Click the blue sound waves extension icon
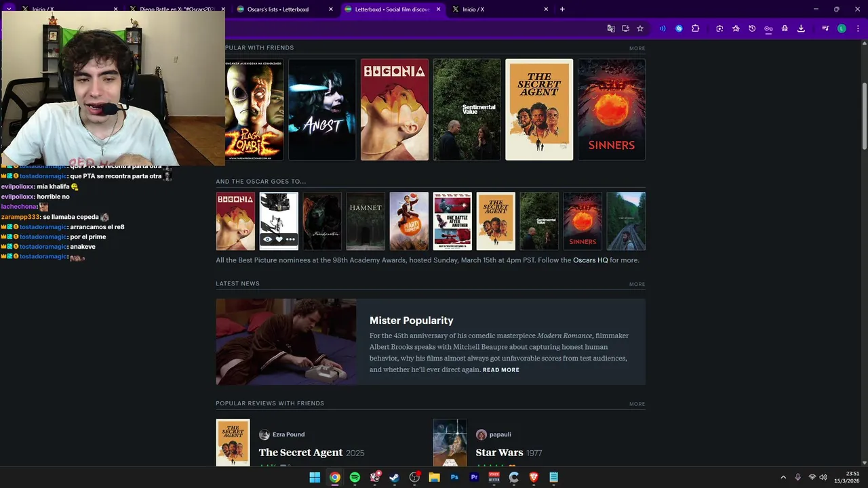868x488 pixels. [x=663, y=28]
